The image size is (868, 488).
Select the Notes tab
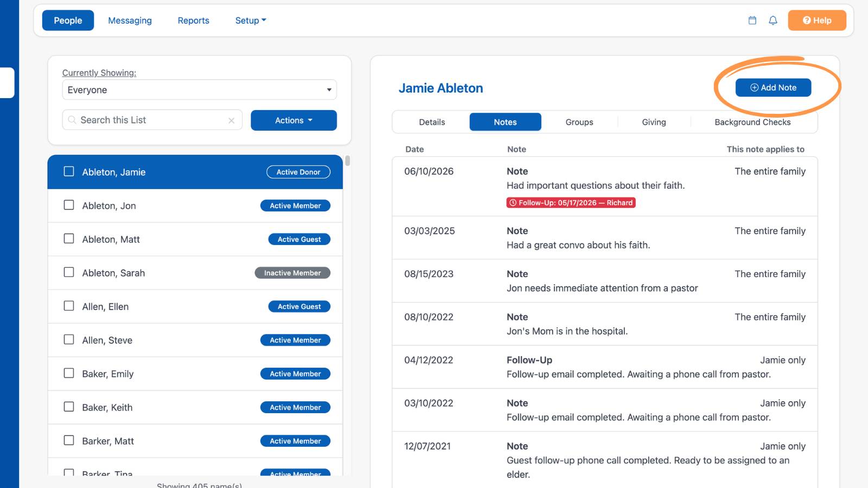[x=505, y=122]
